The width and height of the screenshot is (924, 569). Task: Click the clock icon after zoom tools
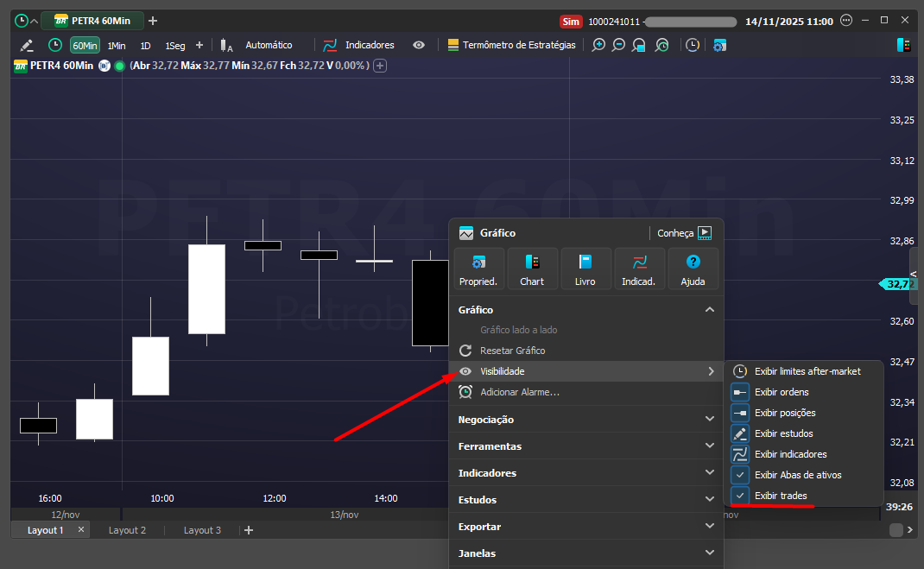click(x=693, y=46)
